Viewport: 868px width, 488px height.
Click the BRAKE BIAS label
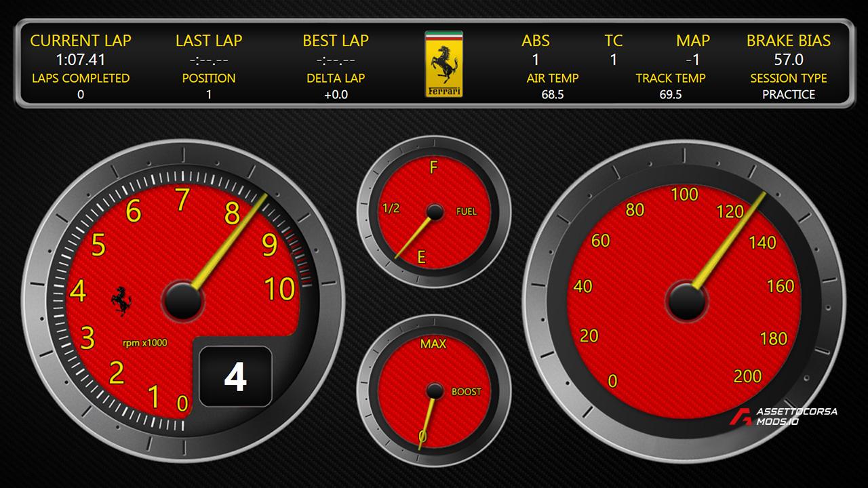(789, 41)
